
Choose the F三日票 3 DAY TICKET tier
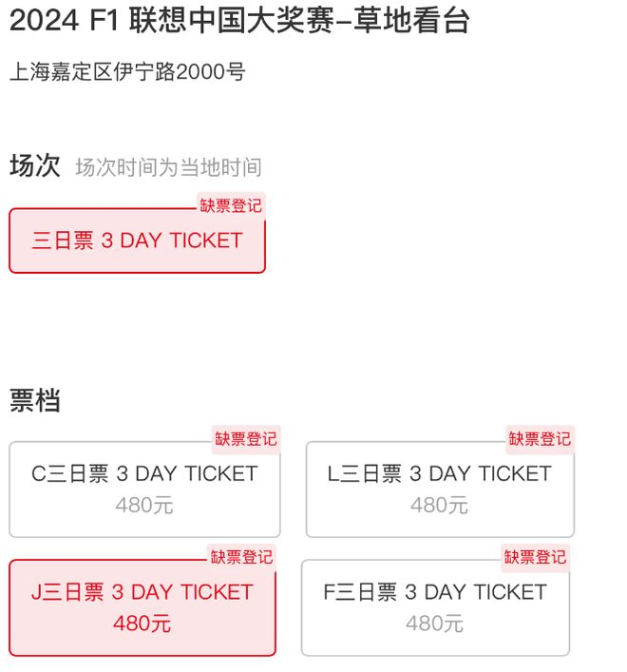click(x=435, y=592)
